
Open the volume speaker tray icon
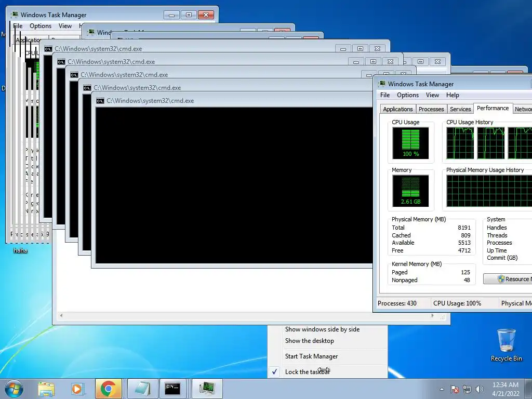480,389
